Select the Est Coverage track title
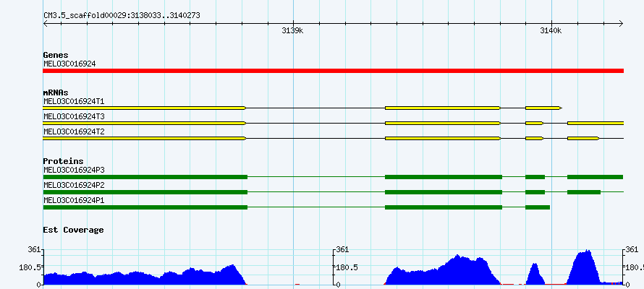Screen dimensions: 644x289 tap(73, 230)
